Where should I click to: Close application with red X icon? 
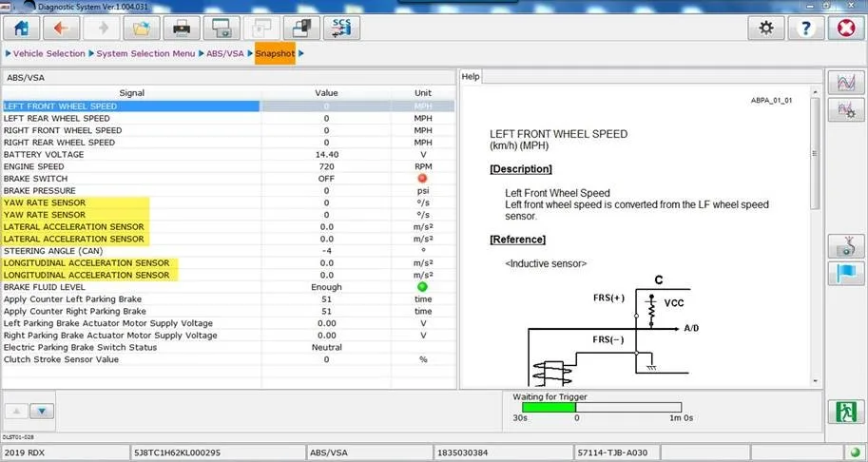[846, 28]
